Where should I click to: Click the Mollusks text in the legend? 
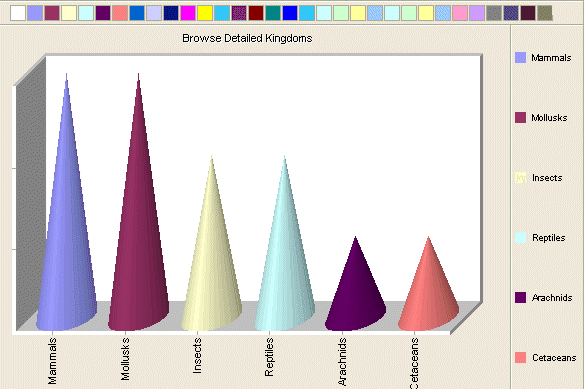(549, 118)
